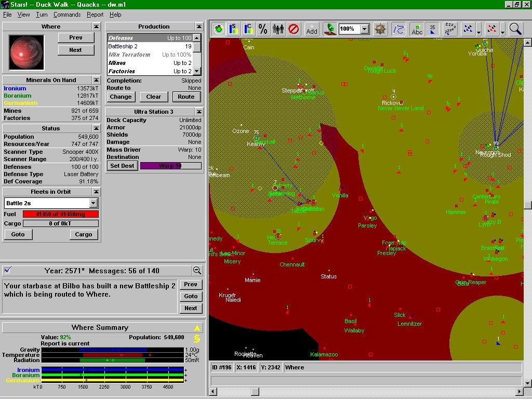Toggle planet names Abc icon
Viewport: 532px width, 399px height.
pos(417,29)
